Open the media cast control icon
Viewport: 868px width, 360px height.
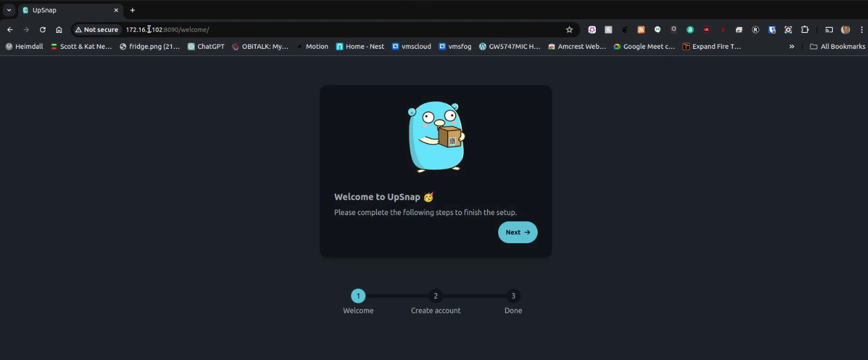[x=829, y=30]
